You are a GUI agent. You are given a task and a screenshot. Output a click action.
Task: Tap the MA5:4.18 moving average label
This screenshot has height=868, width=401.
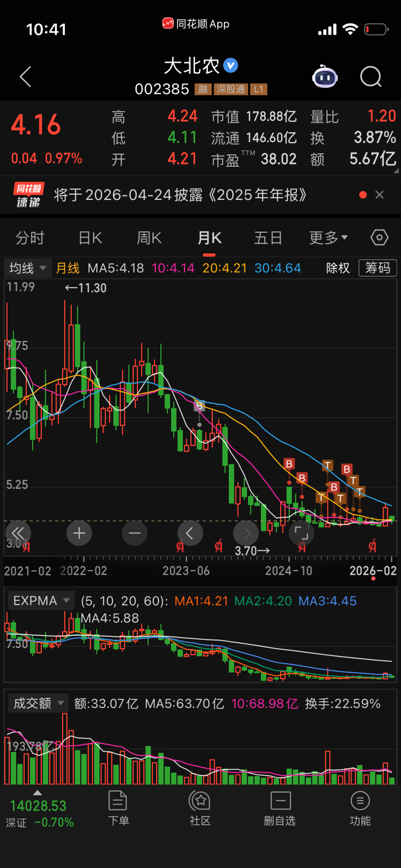click(x=116, y=268)
